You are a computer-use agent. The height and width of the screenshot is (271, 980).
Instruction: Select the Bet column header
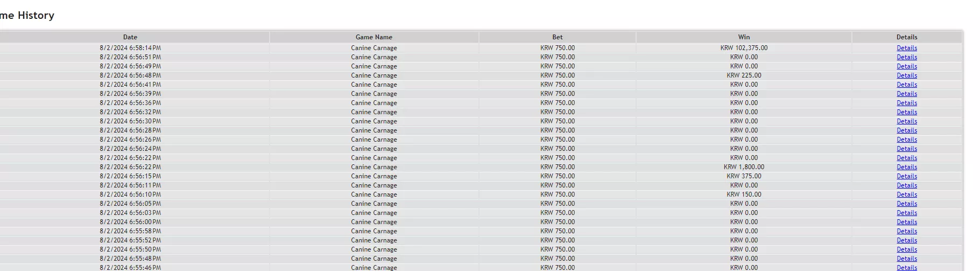click(558, 37)
